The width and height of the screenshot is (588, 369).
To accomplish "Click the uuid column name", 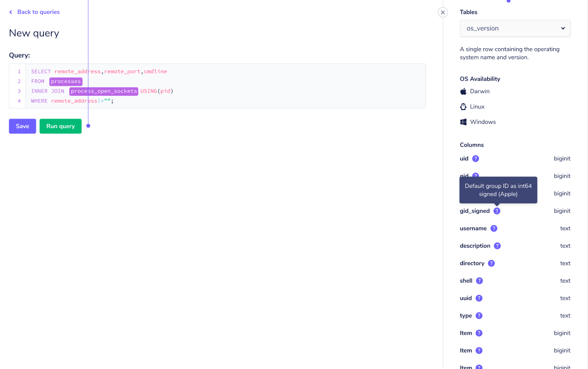I will (x=466, y=298).
